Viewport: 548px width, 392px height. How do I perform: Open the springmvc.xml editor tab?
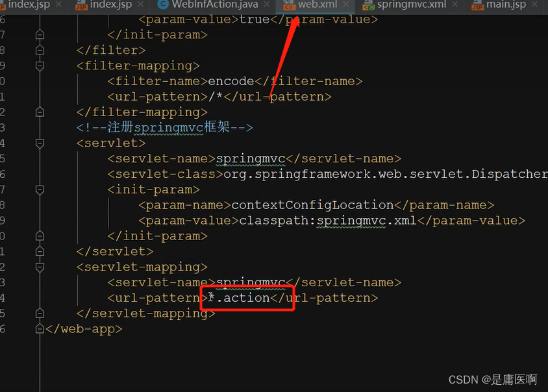[412, 5]
